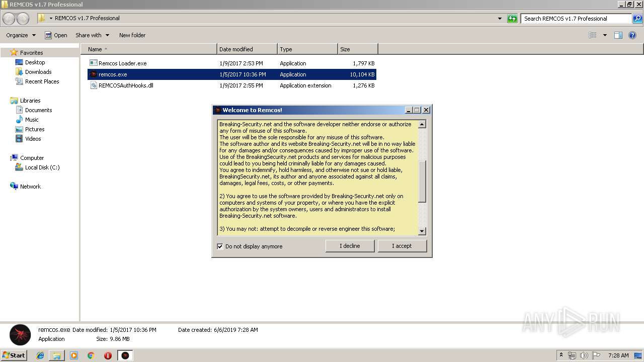Viewport: 644px width, 362px height.
Task: Click the network tray icon
Action: click(572, 355)
